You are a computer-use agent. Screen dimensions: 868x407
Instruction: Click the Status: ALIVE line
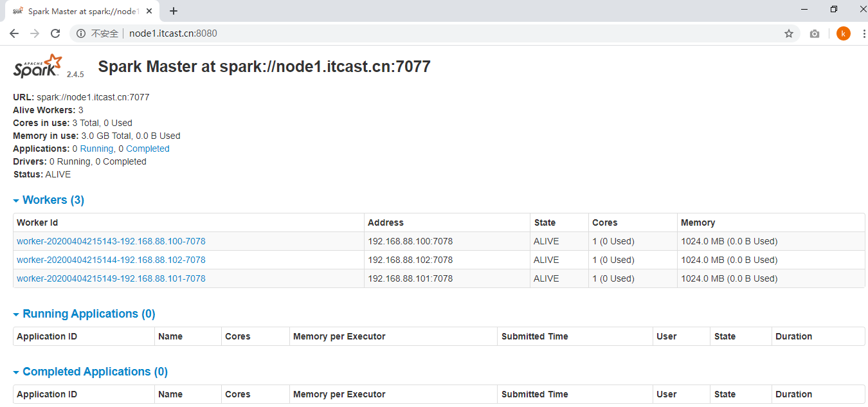pyautogui.click(x=42, y=174)
